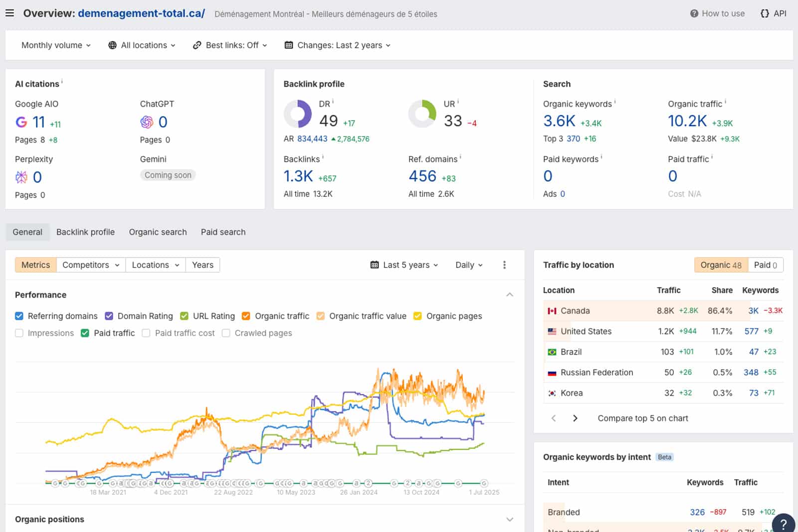This screenshot has height=532, width=798.
Task: Click the How to use help icon
Action: coord(694,13)
